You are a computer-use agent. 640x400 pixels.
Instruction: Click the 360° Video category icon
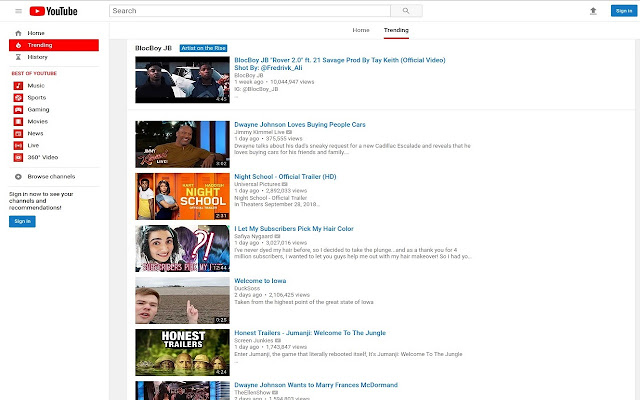click(x=18, y=157)
